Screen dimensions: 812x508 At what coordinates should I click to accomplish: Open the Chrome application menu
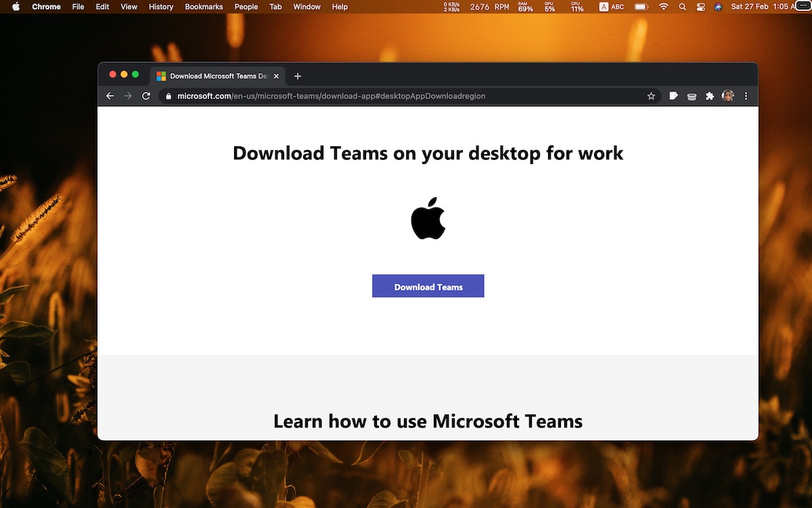(46, 7)
